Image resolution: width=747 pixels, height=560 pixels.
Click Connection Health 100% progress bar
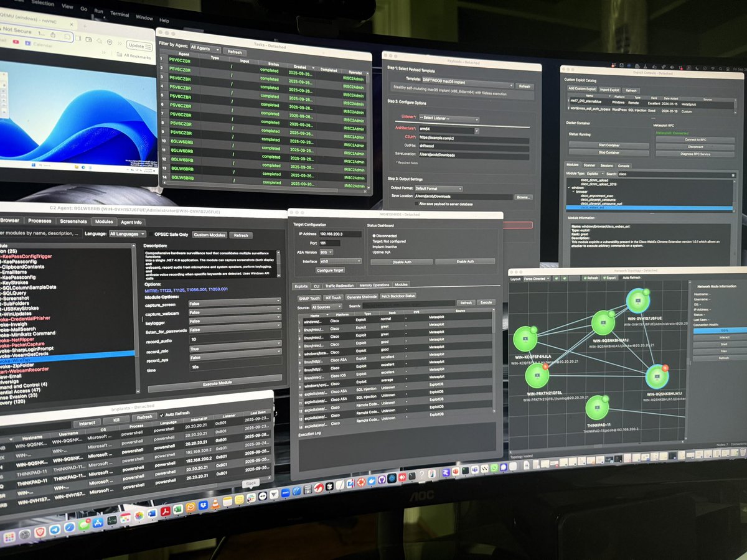click(720, 330)
